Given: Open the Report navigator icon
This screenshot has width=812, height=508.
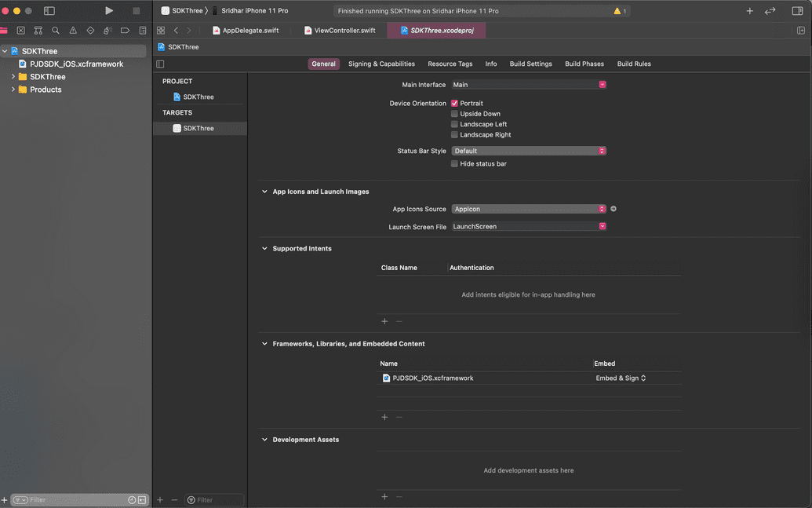Looking at the screenshot, I should tap(142, 30).
